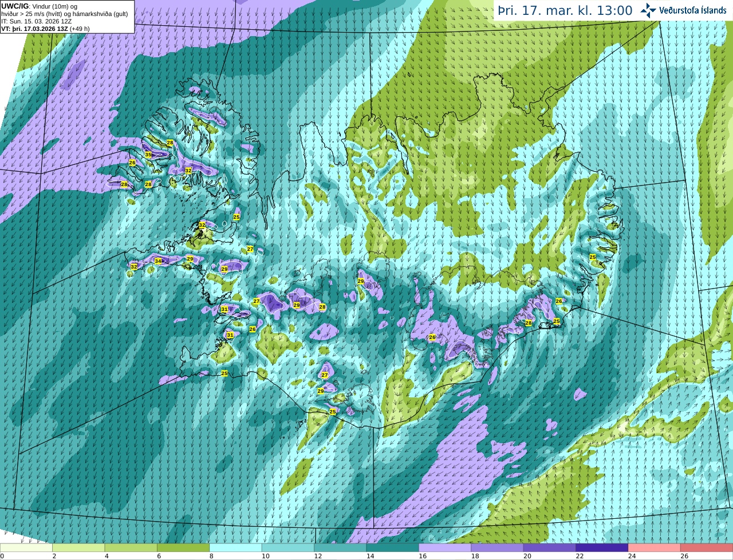This screenshot has width=733, height=560.
Task: Click the 'hámarkshviða (gult)' legend description line
Action: pyautogui.click(x=65, y=14)
